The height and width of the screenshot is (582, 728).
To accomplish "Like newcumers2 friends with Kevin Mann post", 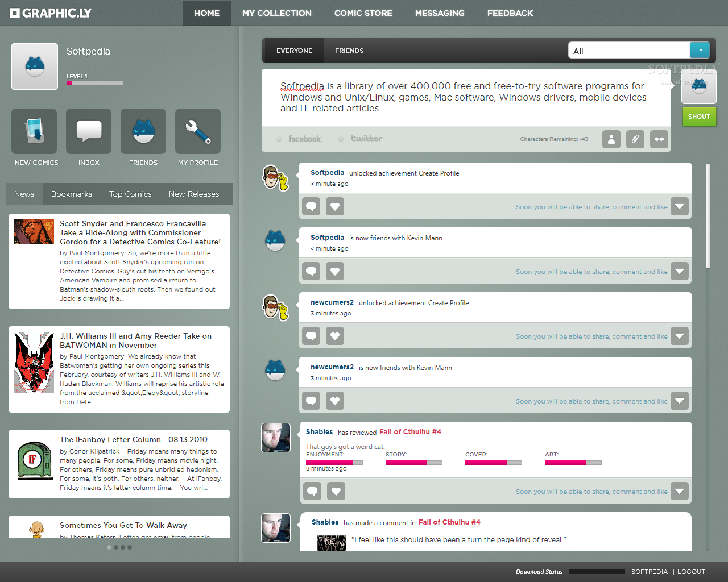I will pyautogui.click(x=335, y=401).
